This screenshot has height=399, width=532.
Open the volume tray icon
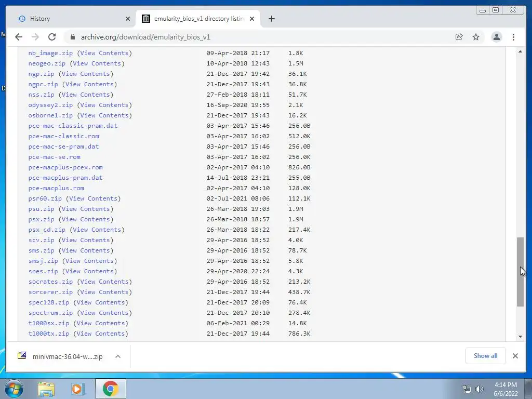(480, 389)
